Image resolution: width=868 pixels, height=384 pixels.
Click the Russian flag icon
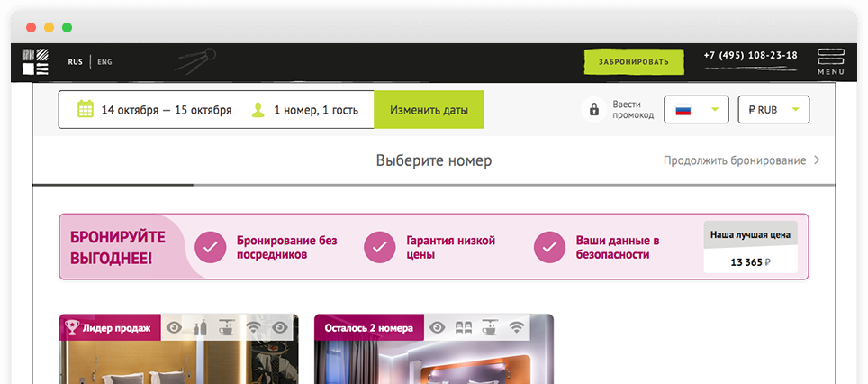tap(683, 110)
